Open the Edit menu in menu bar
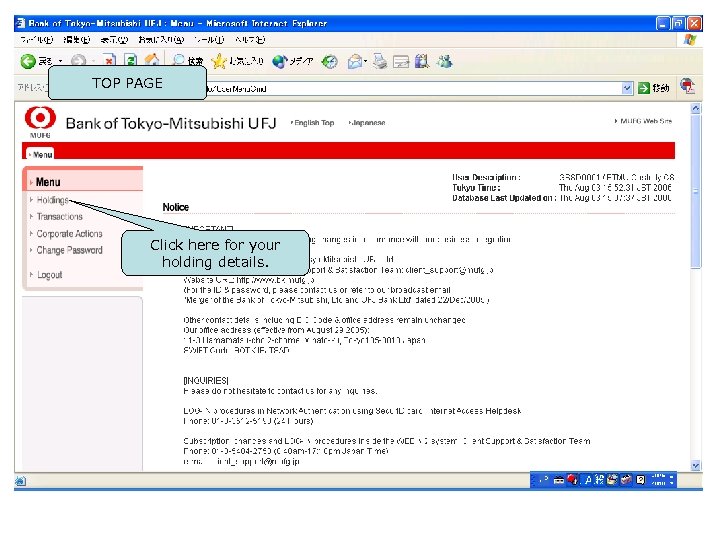 pyautogui.click(x=77, y=39)
